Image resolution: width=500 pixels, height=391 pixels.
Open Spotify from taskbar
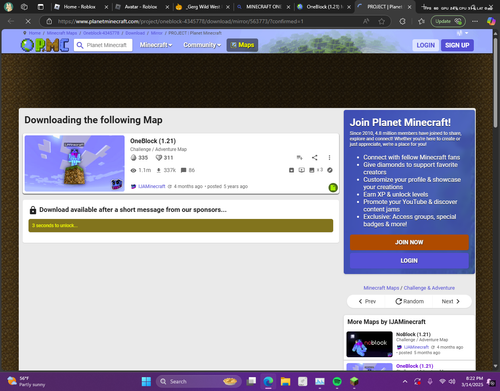[x=337, y=381]
